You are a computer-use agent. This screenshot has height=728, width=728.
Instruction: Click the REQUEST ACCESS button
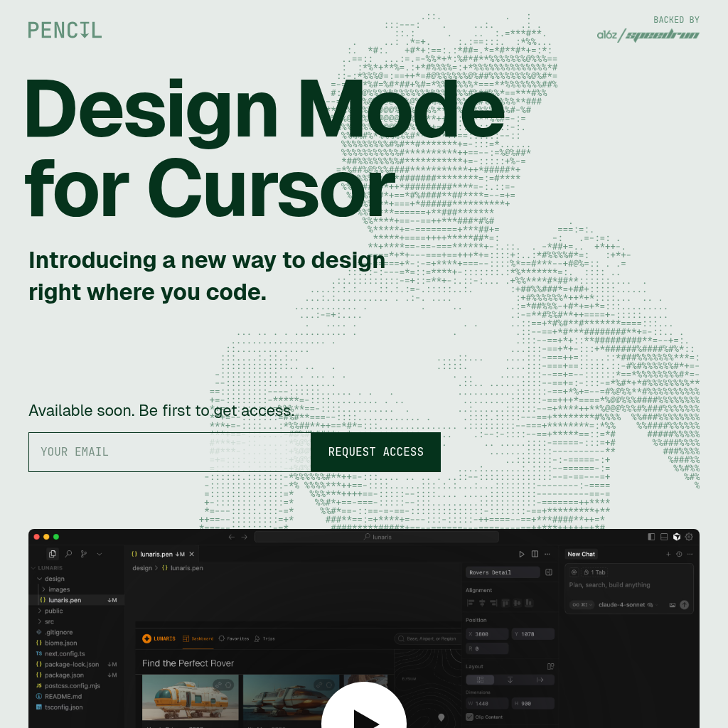pos(375,452)
